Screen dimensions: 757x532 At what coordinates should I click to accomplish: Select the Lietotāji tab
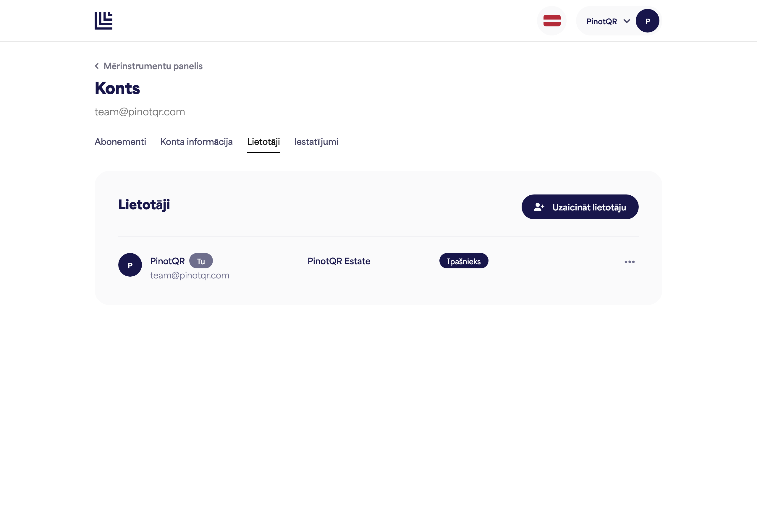(x=263, y=142)
